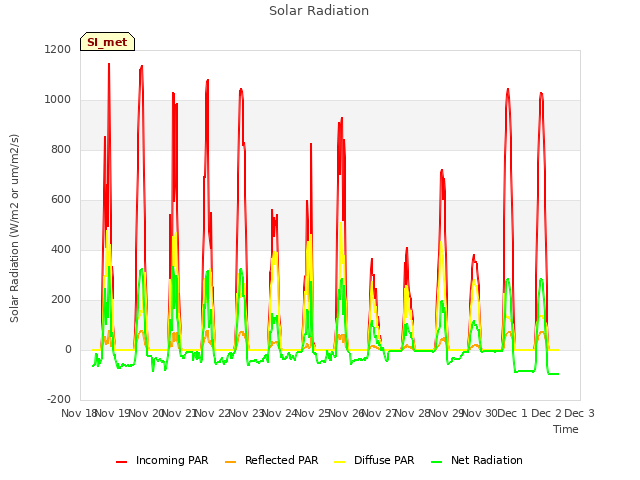Click the Nov 25 x-axis tick label
Image resolution: width=640 pixels, height=480 pixels.
tap(312, 413)
